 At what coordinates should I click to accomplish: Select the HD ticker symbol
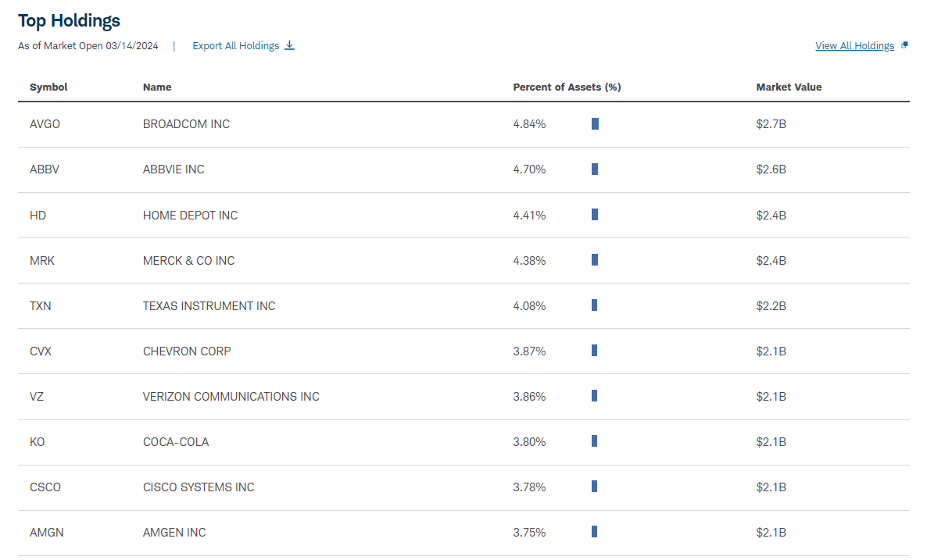pos(38,215)
